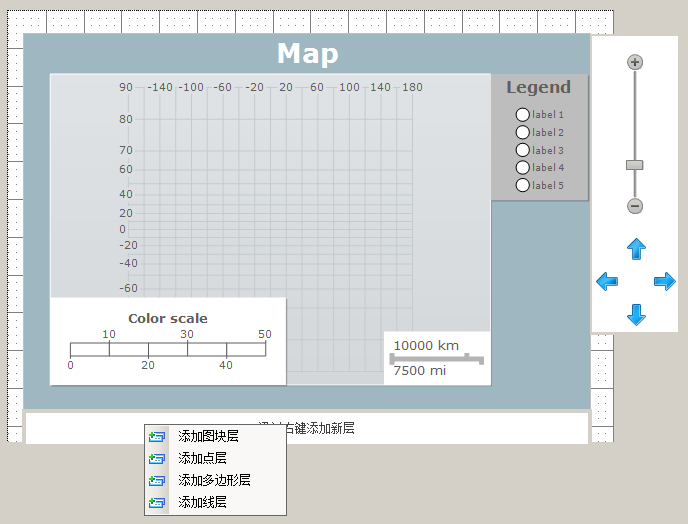Select the label 4 legend circle

pos(523,167)
